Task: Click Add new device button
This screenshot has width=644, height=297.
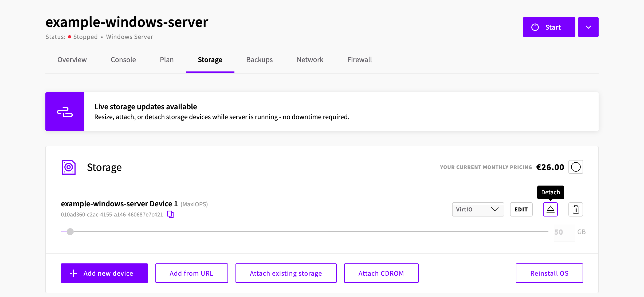Action: 104,273
